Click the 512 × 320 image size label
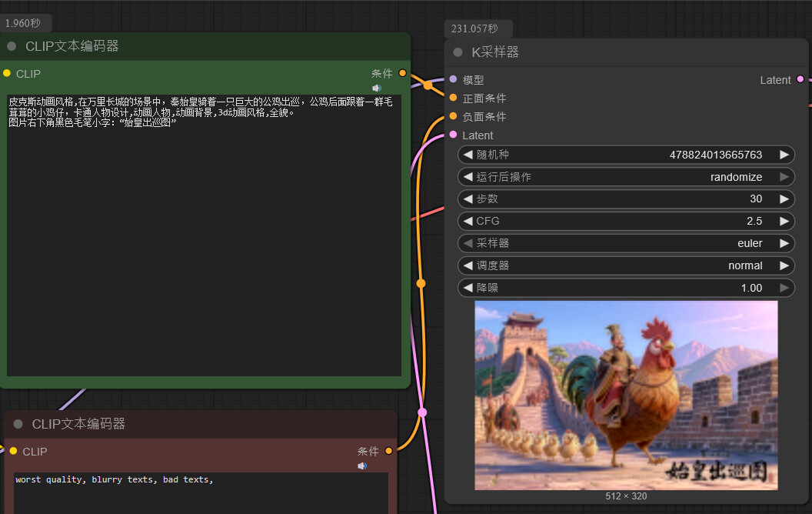The width and height of the screenshot is (812, 514). 626,496
